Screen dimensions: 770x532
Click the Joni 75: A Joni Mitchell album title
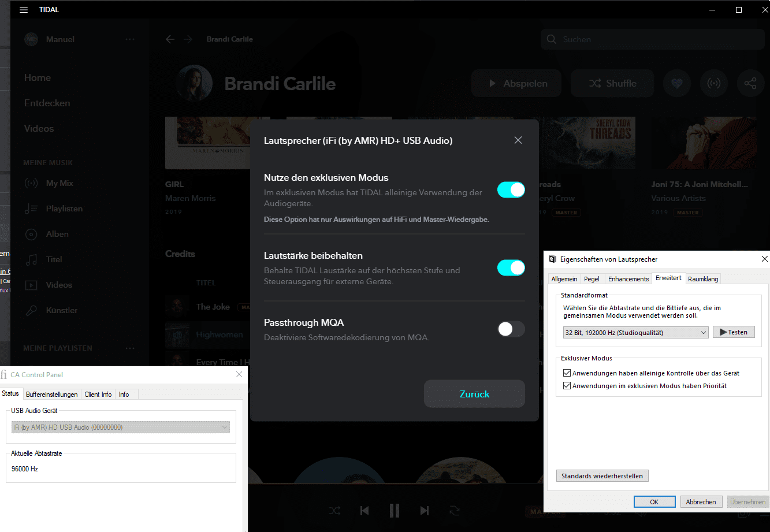pos(700,184)
